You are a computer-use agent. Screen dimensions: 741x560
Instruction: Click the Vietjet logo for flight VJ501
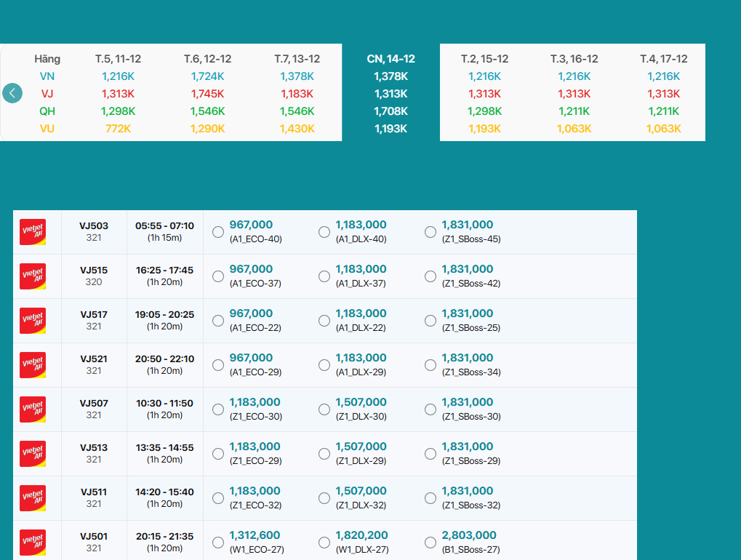(x=33, y=543)
